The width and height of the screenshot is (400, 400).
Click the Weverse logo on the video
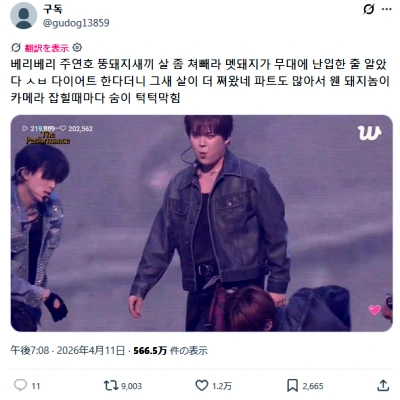[370, 133]
